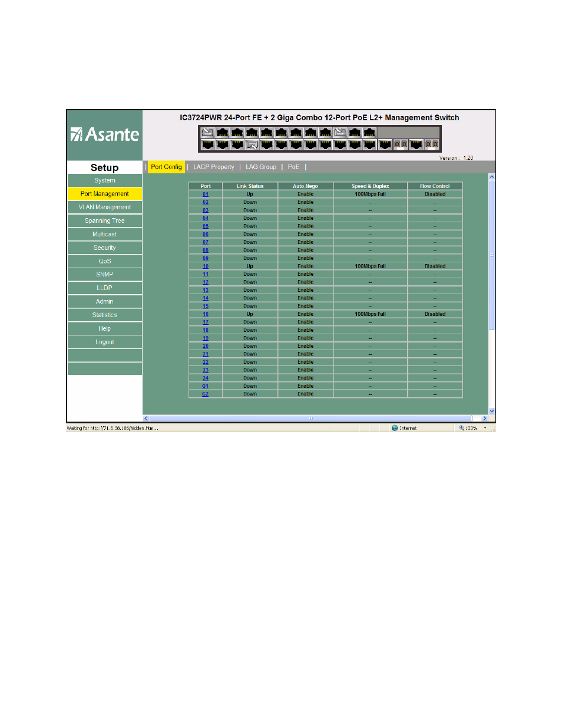Select Port Management in the sidebar

(105, 193)
